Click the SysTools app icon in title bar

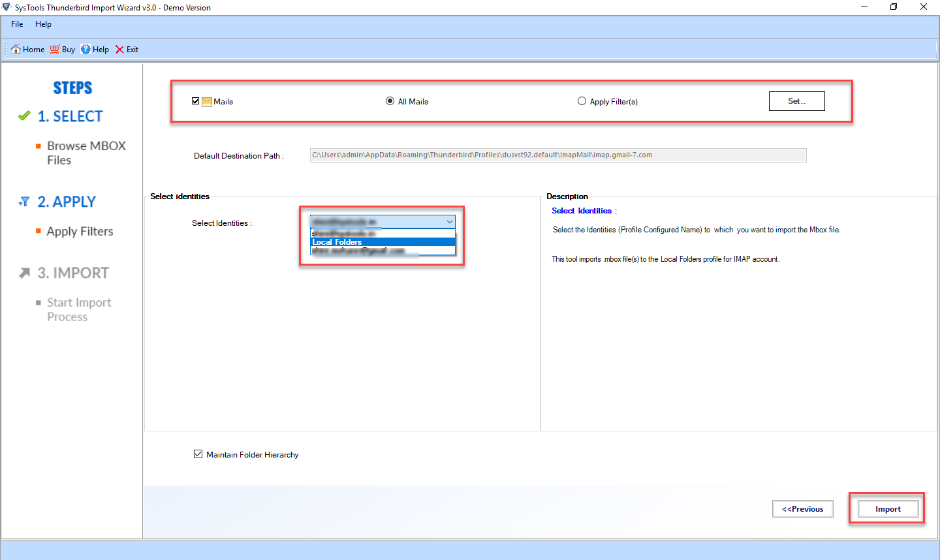pos(7,7)
